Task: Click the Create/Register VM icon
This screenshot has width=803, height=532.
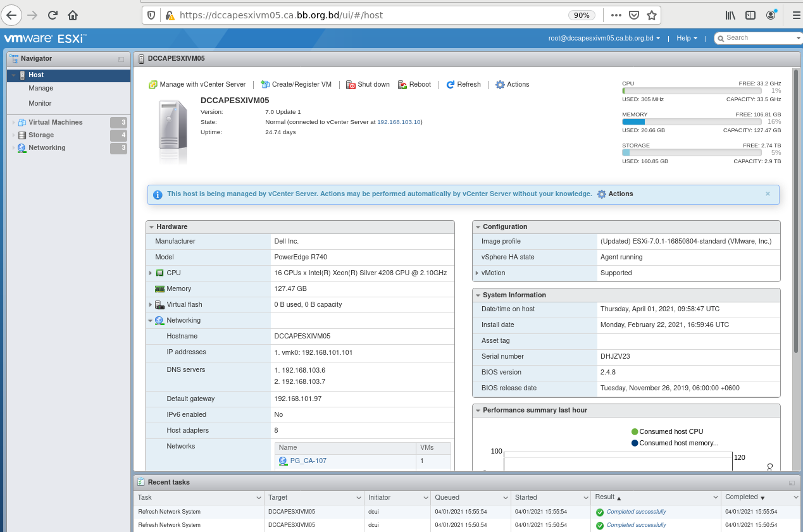Action: pos(266,85)
